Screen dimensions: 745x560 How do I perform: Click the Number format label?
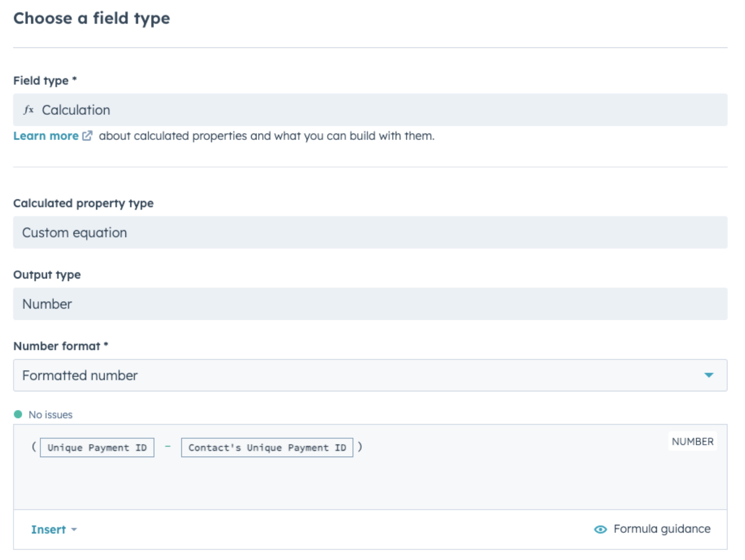pos(61,346)
